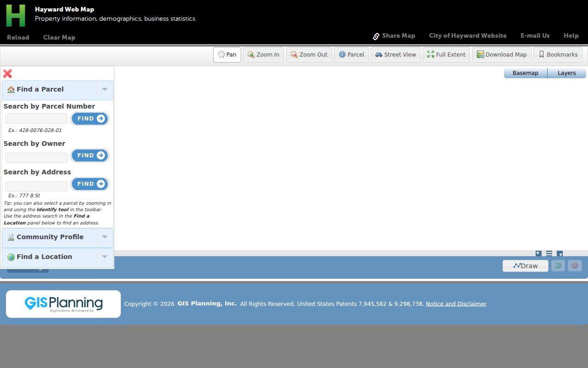Expand the Community Profile section
This screenshot has width=588, height=368.
click(x=57, y=237)
